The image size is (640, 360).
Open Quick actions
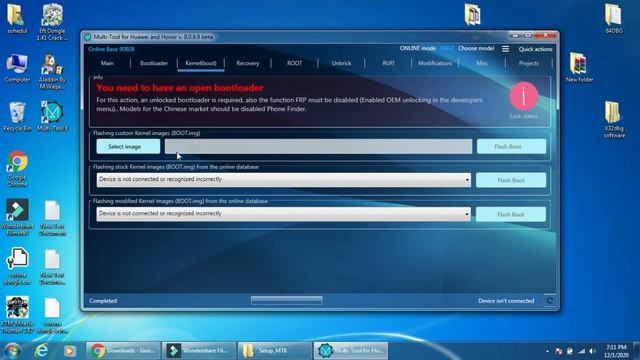pyautogui.click(x=535, y=49)
